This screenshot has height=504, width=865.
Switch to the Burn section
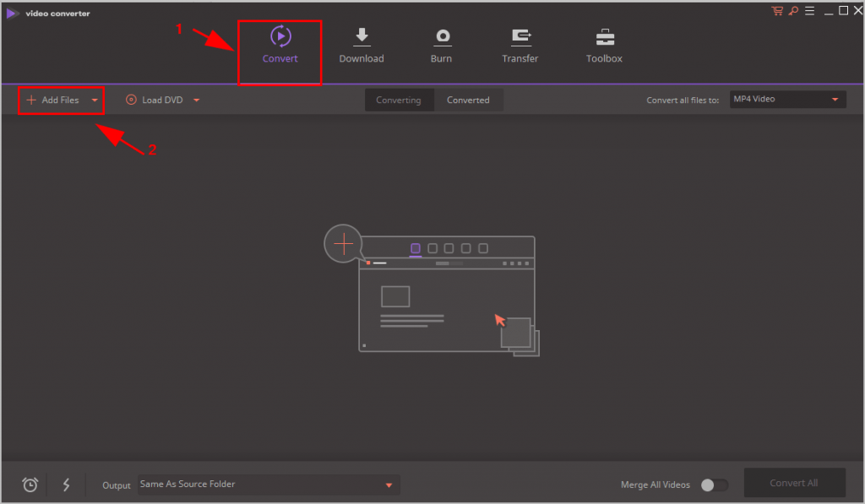point(441,46)
